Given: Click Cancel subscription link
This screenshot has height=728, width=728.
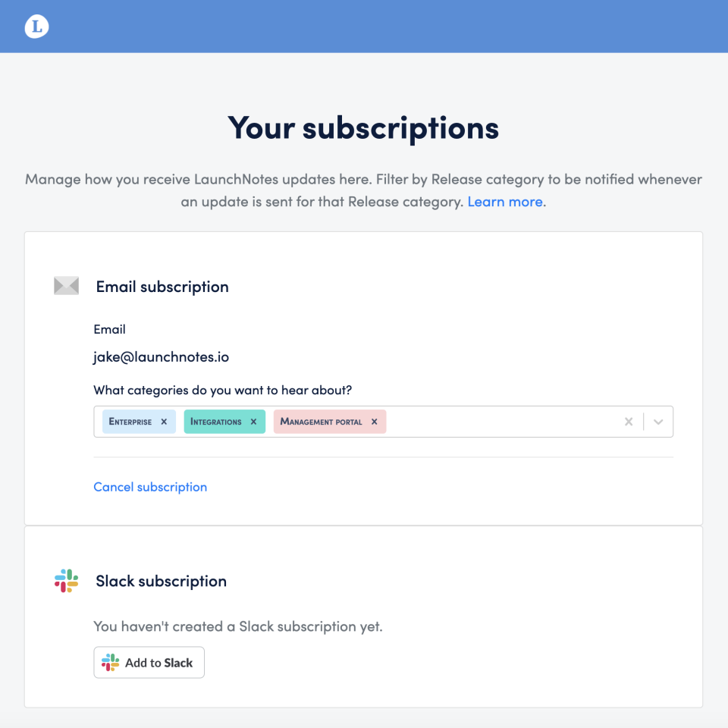Looking at the screenshot, I should [150, 487].
